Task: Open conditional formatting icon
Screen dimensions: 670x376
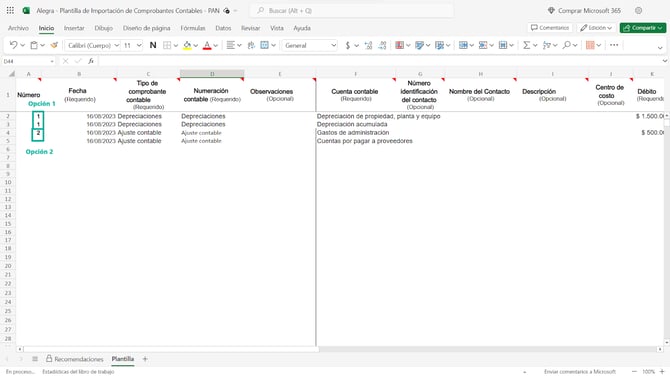Action: 400,45
